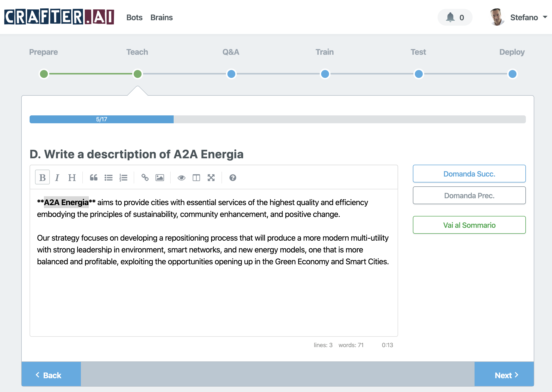Image resolution: width=552 pixels, height=392 pixels.
Task: Toggle editor preview with the eye icon
Action: pos(182,177)
